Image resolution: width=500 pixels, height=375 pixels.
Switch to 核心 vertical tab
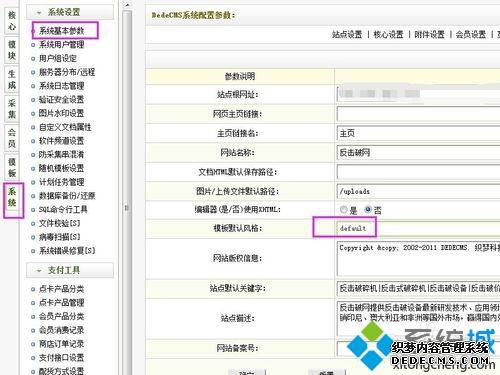[x=12, y=21]
